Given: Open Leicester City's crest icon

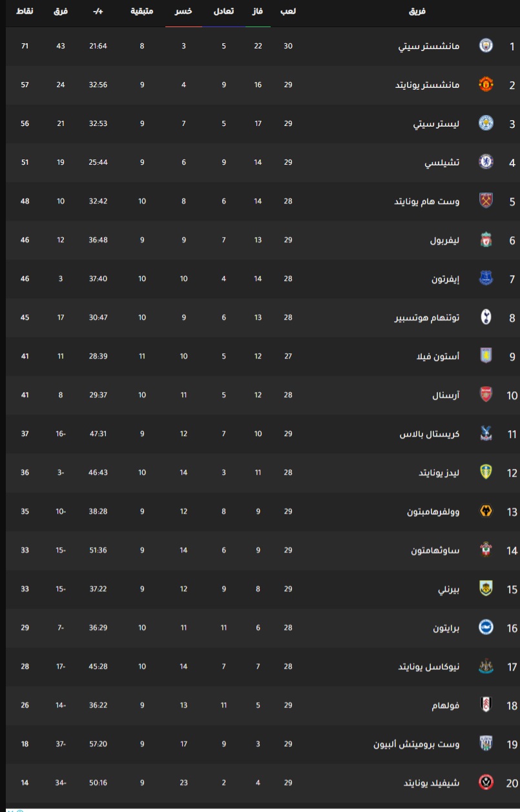Looking at the screenshot, I should (486, 123).
